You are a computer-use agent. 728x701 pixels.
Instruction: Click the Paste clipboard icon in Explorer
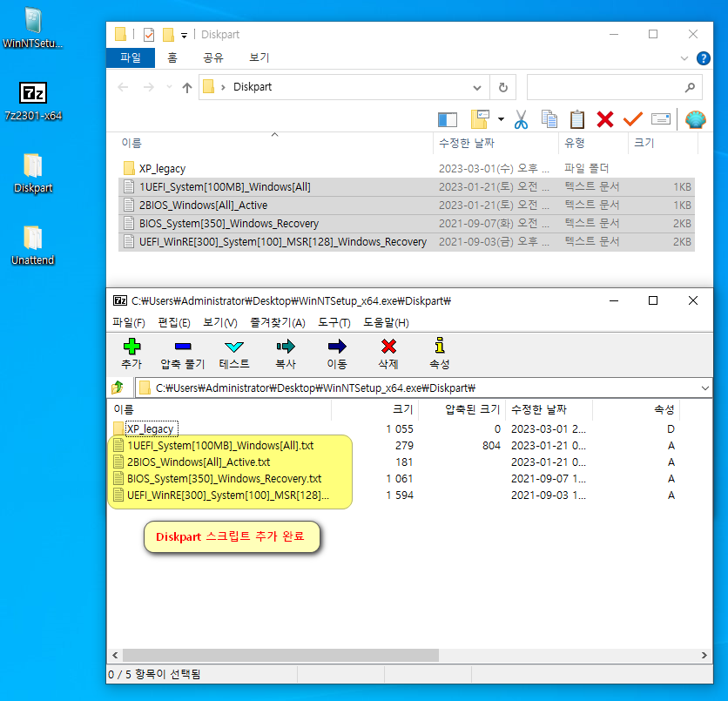pyautogui.click(x=577, y=119)
